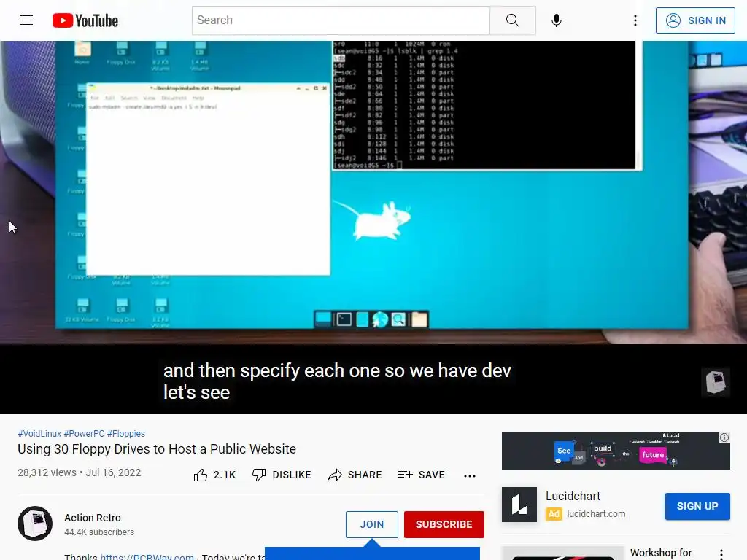Click the 2.1K like count
The height and width of the screenshot is (560, 747).
click(x=225, y=475)
